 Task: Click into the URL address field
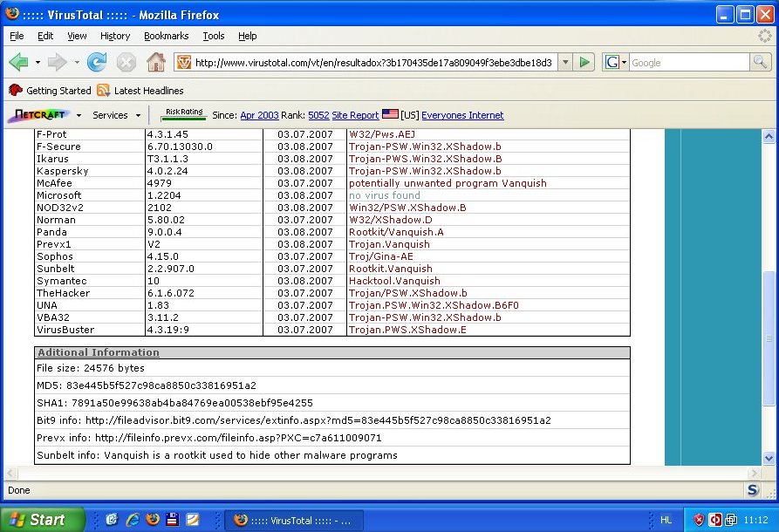pos(373,63)
